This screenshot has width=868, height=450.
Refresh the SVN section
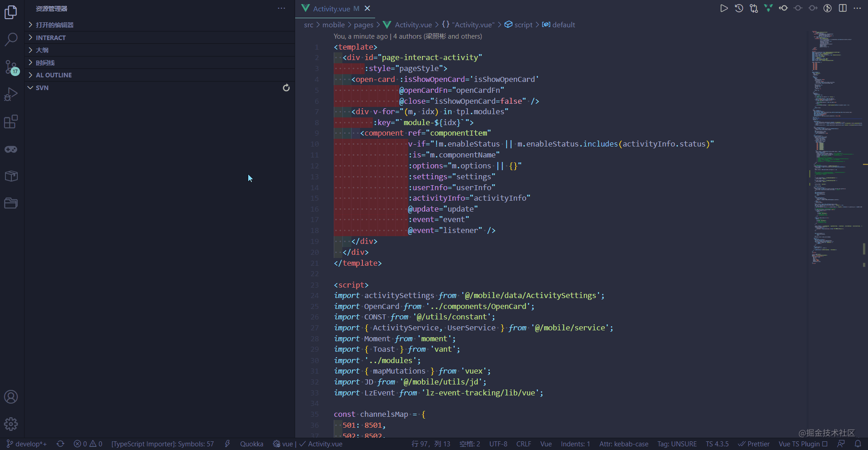point(286,88)
